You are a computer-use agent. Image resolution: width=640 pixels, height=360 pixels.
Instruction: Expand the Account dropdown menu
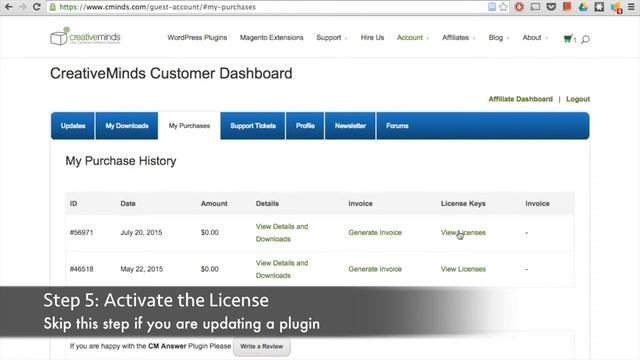(x=413, y=38)
